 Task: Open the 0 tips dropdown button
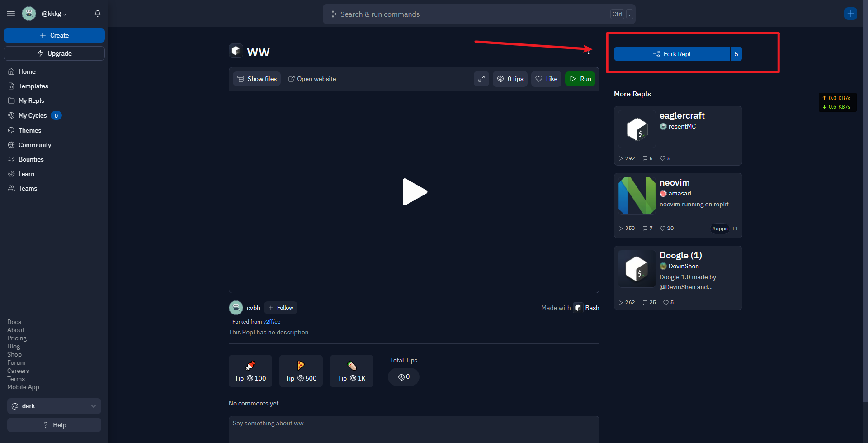pos(510,79)
